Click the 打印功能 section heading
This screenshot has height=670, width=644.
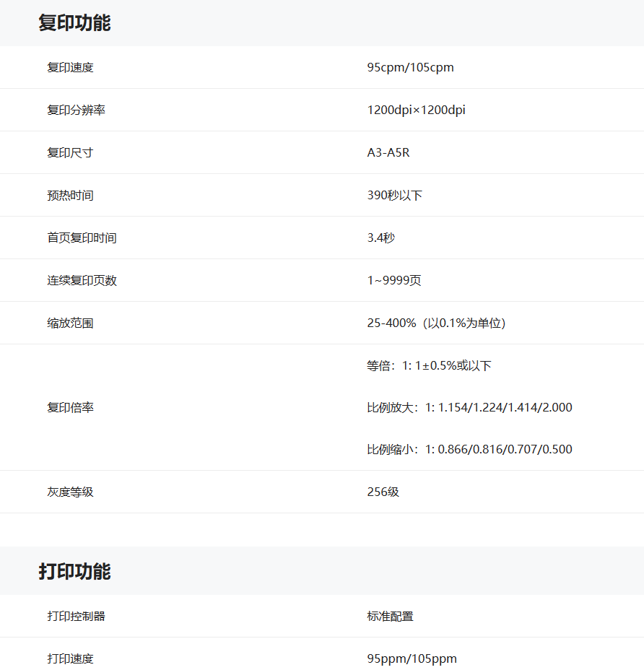pos(74,571)
